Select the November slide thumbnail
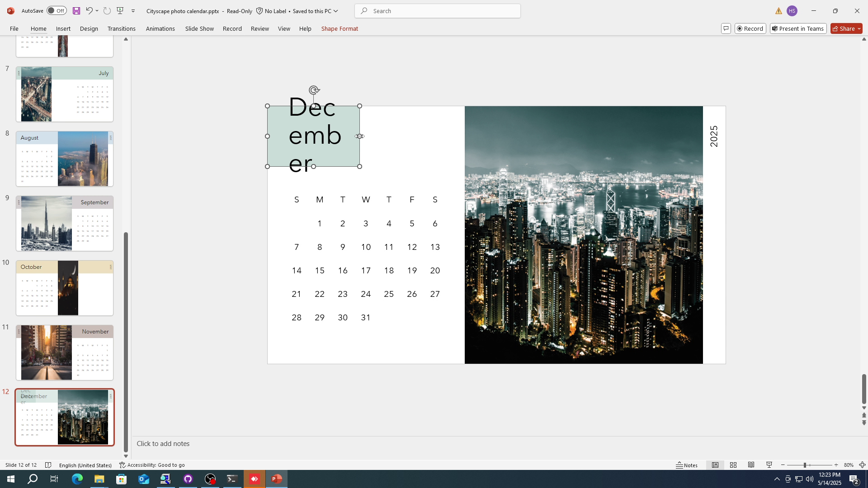The height and width of the screenshot is (488, 868). click(64, 352)
